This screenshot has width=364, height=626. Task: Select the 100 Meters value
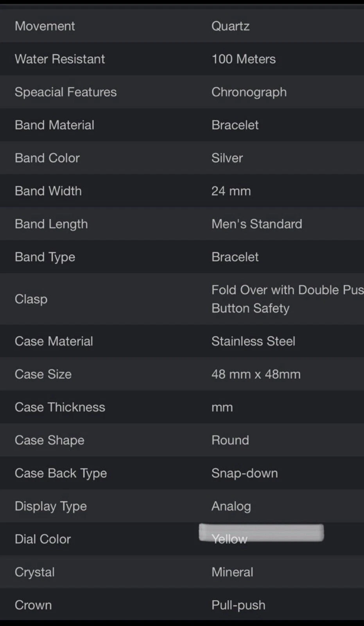[244, 59]
